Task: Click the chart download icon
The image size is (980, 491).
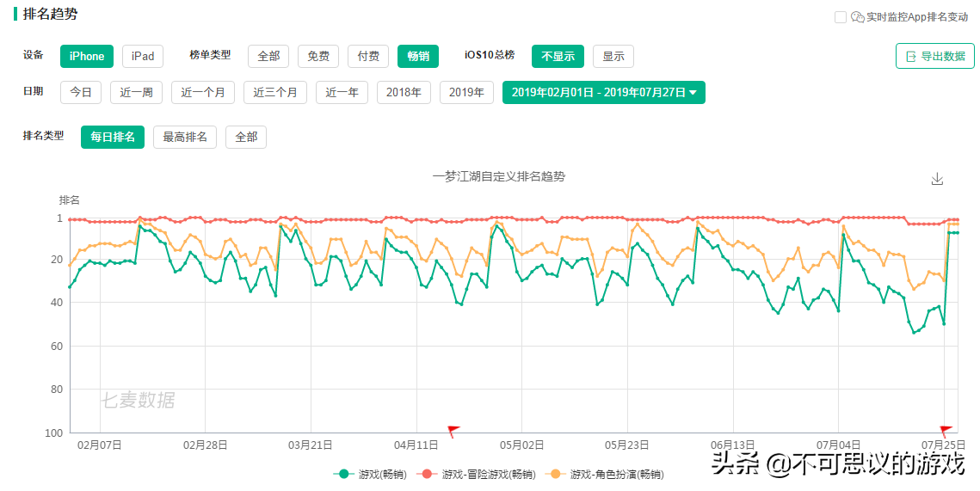Action: tap(938, 179)
